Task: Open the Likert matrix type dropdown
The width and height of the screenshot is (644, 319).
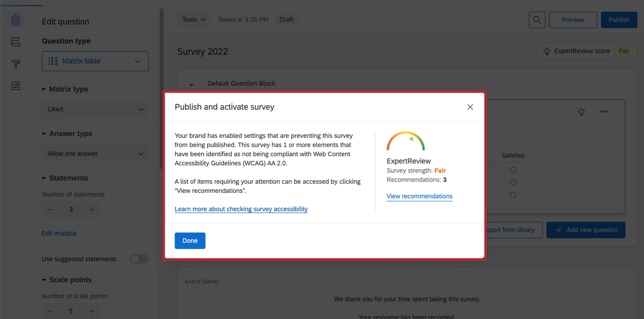Action: point(95,109)
